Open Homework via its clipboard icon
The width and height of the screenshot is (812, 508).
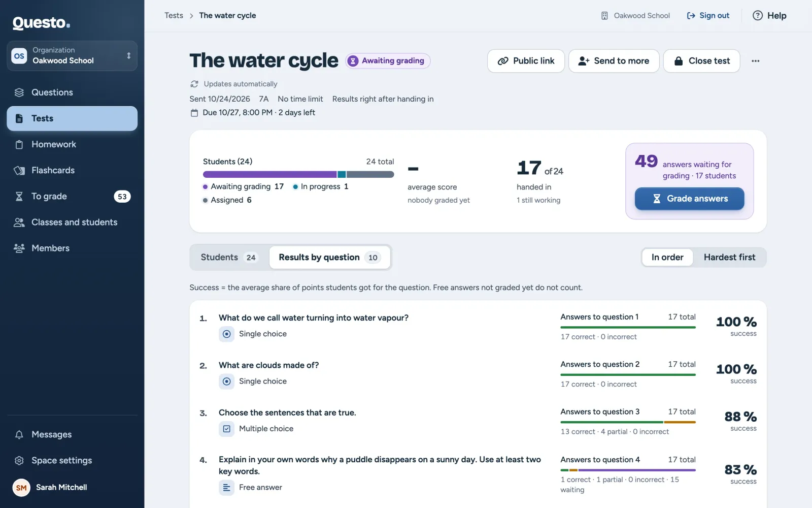(19, 144)
